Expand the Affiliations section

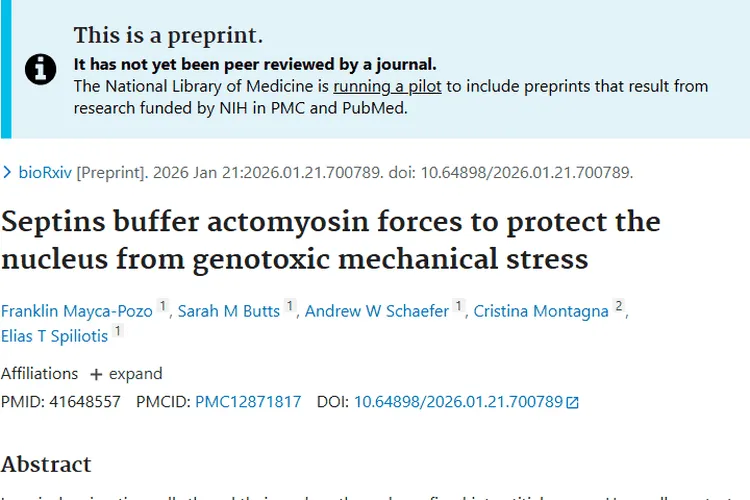pyautogui.click(x=135, y=374)
